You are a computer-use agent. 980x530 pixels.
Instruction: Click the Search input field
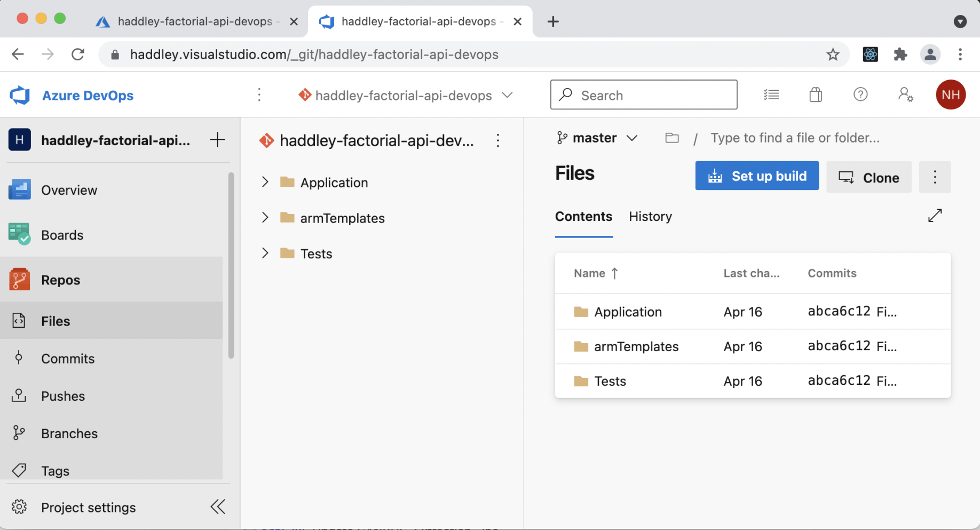(x=643, y=95)
